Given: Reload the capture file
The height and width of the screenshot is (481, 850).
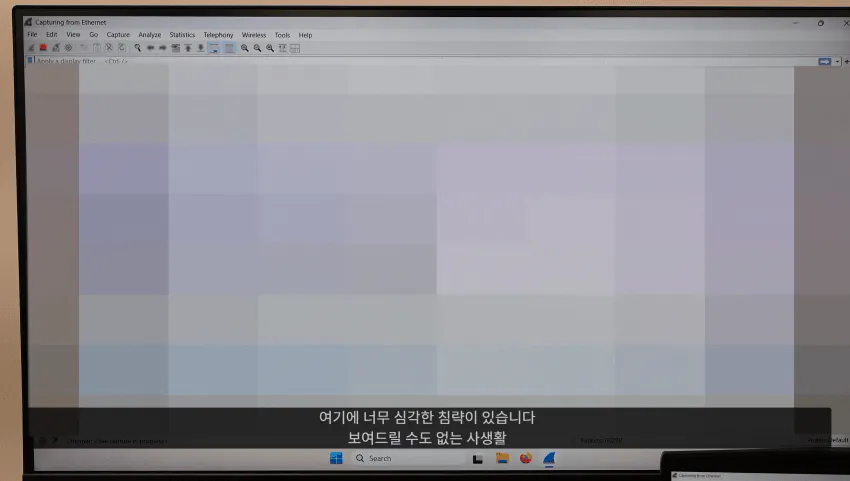Looking at the screenshot, I should [x=121, y=48].
